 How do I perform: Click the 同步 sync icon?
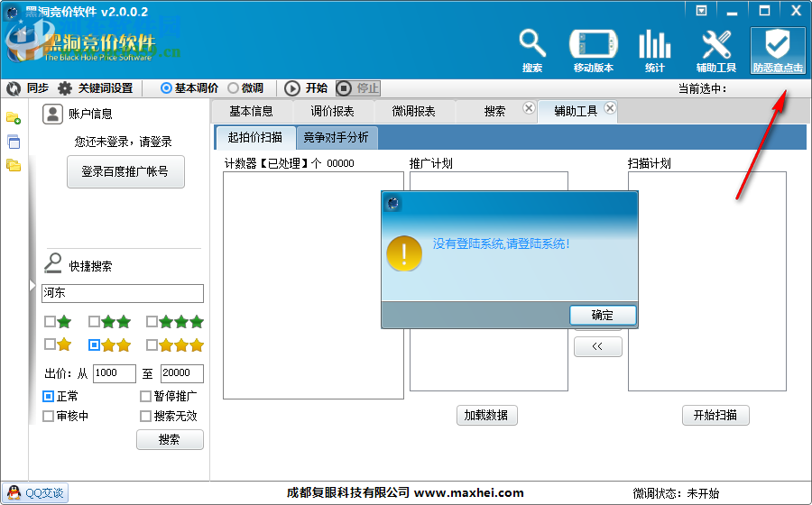pos(14,88)
